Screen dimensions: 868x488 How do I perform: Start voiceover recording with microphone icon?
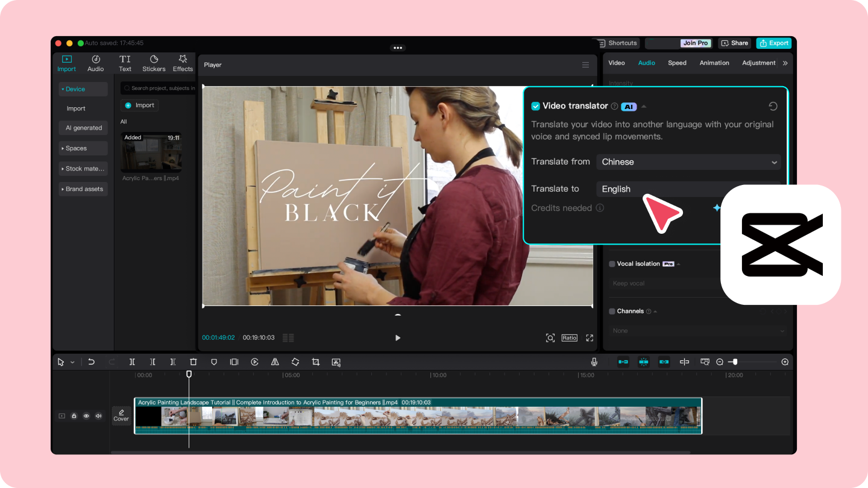(594, 362)
